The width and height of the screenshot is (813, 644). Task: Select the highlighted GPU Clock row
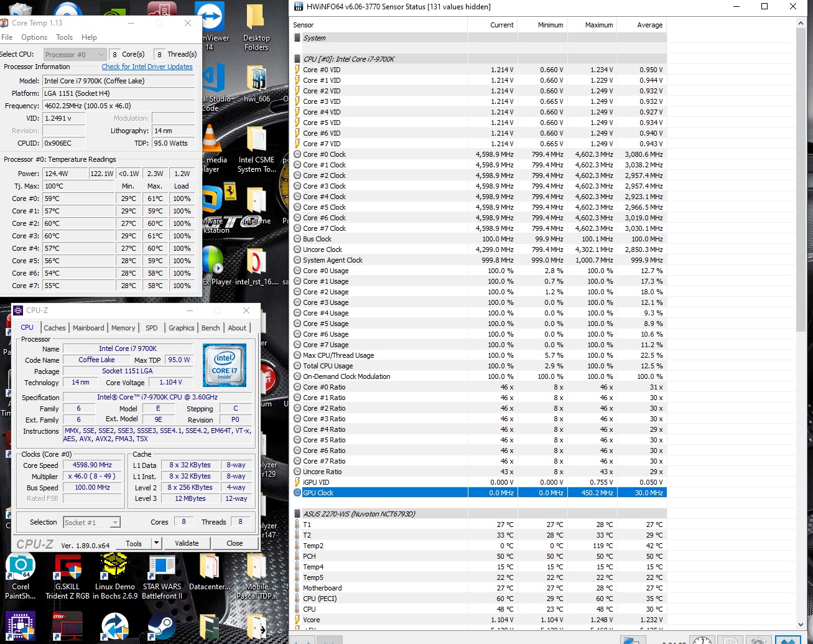pyautogui.click(x=479, y=493)
